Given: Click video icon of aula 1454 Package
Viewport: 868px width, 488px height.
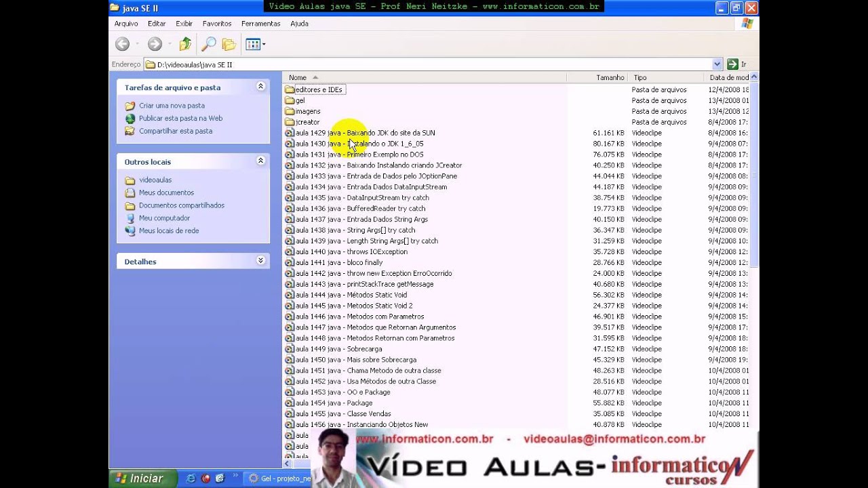Looking at the screenshot, I should click(290, 403).
